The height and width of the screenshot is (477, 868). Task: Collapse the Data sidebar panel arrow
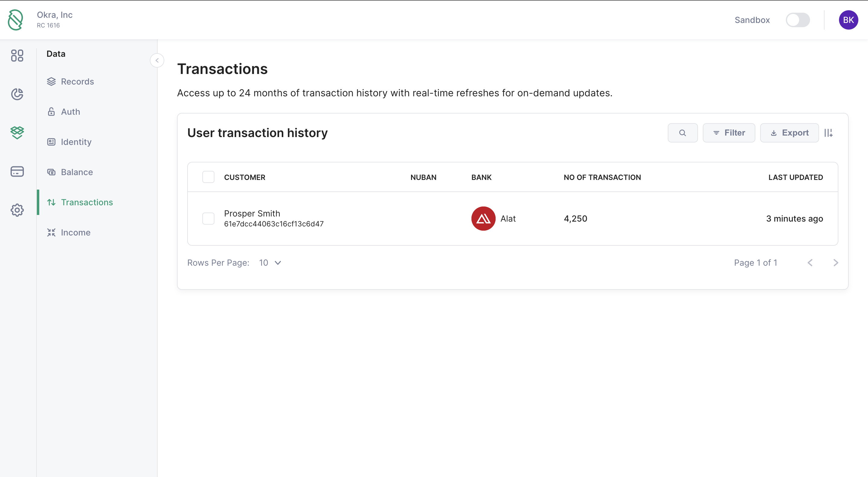pos(157,61)
